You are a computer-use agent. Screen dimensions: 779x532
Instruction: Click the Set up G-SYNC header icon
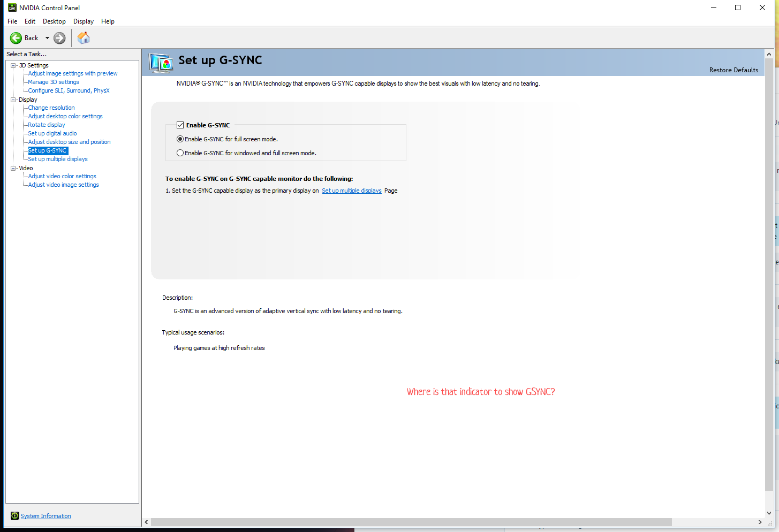(x=161, y=63)
